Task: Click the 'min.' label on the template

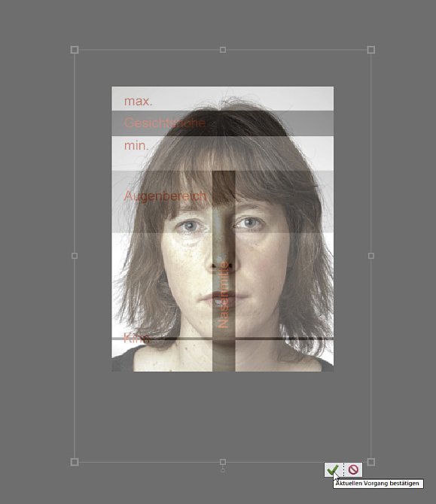Action: (136, 146)
